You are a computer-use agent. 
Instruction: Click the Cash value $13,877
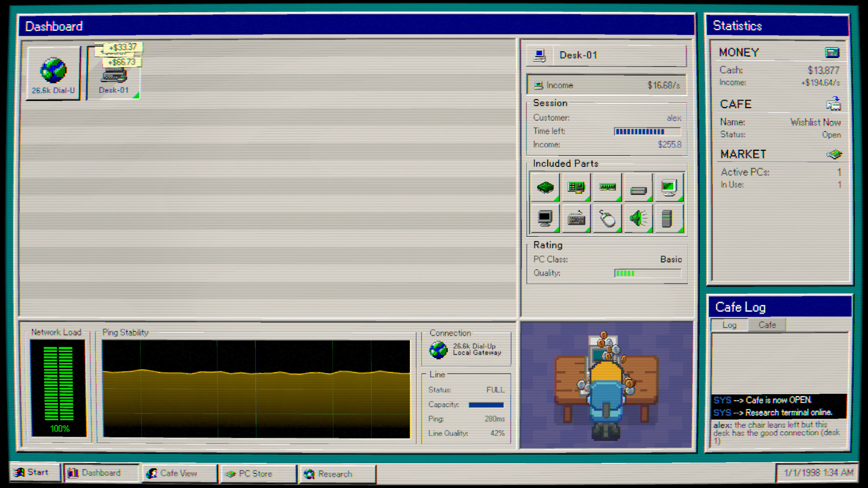(x=823, y=70)
